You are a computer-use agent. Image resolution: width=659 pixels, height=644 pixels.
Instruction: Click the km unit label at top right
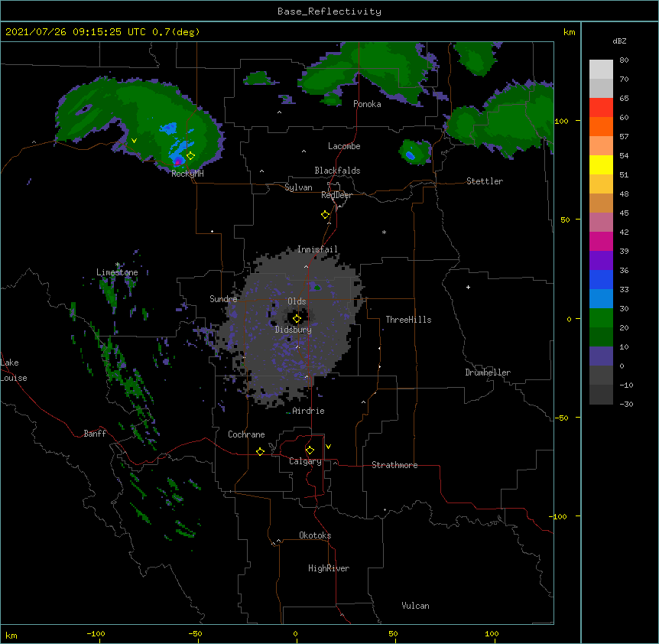coord(569,32)
